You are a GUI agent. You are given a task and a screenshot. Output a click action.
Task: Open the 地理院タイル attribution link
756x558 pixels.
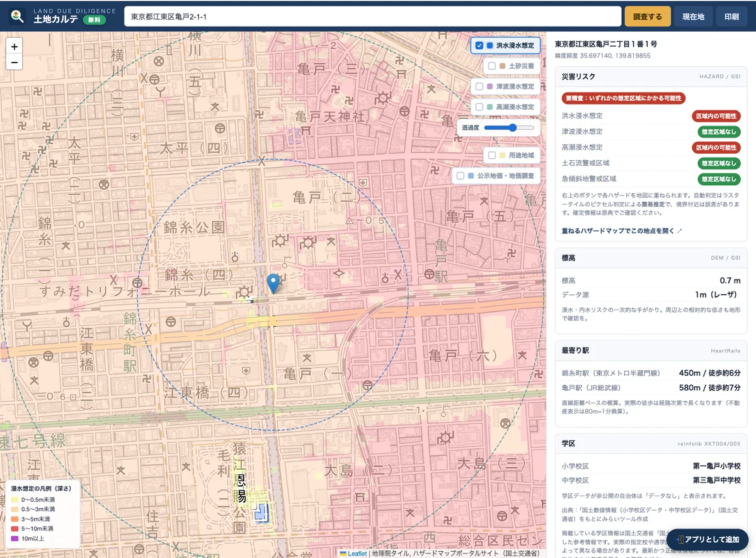(391, 554)
